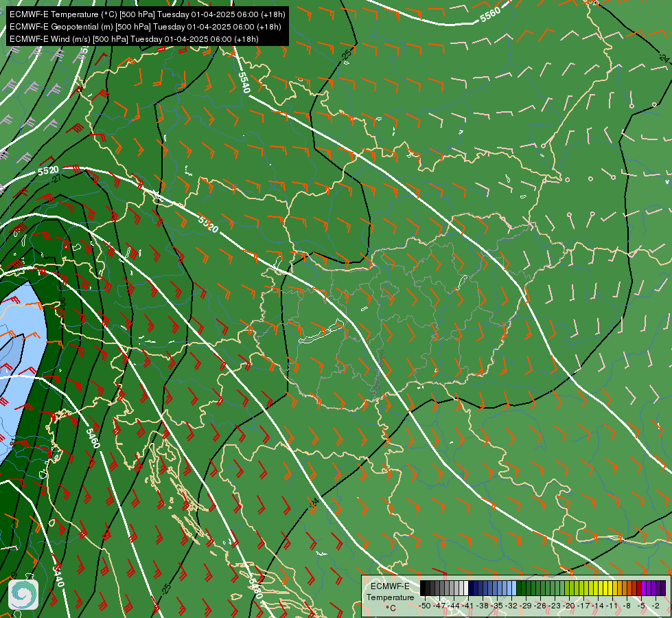Click the -5 tick label in legend
This screenshot has width=672, height=618.
pos(642,606)
